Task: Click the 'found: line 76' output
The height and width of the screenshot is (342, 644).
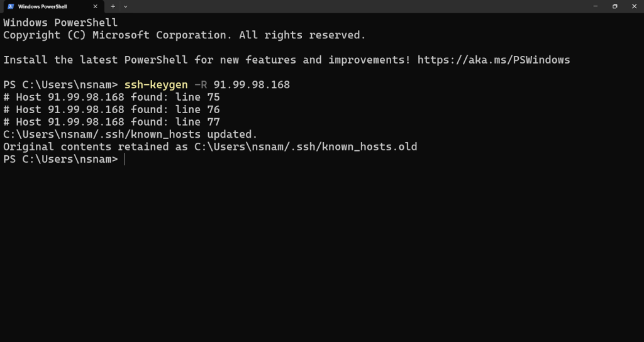Action: click(175, 110)
